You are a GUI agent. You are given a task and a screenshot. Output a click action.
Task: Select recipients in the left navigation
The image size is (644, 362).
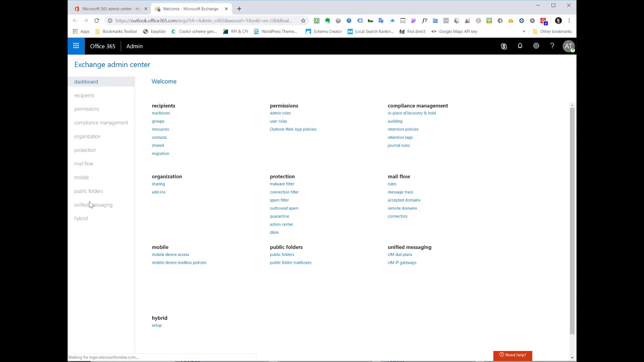pyautogui.click(x=84, y=96)
